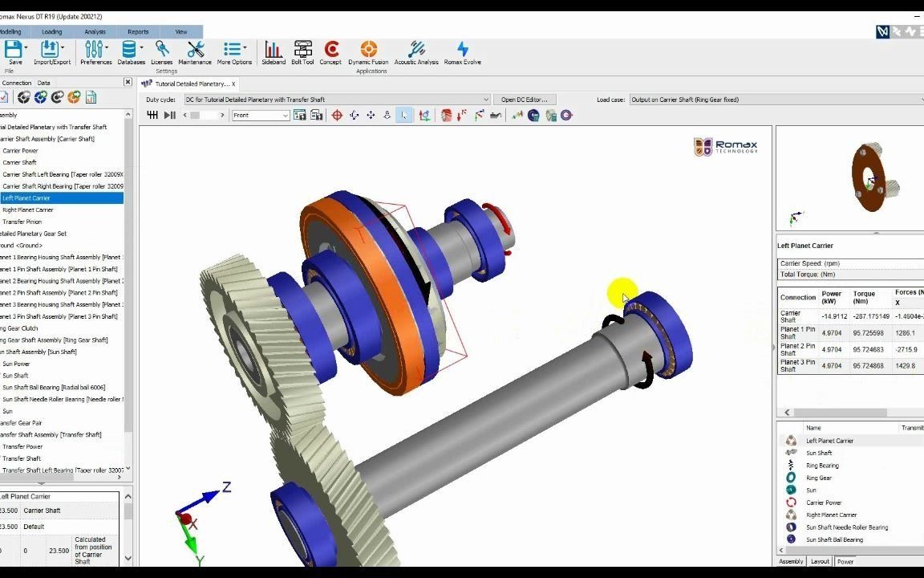Switch to the View ribbon tab

coord(181,32)
